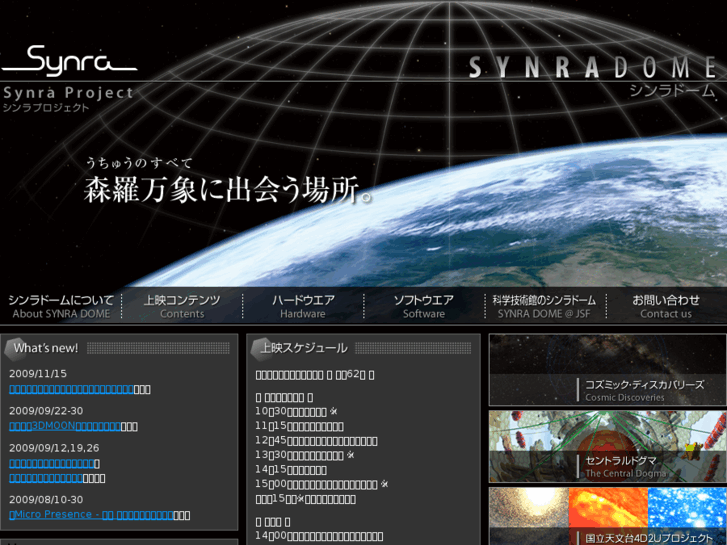Image resolution: width=727 pixels, height=545 pixels.
Task: Open the first 2009/09/12,19,26 news link
Action: (x=52, y=463)
